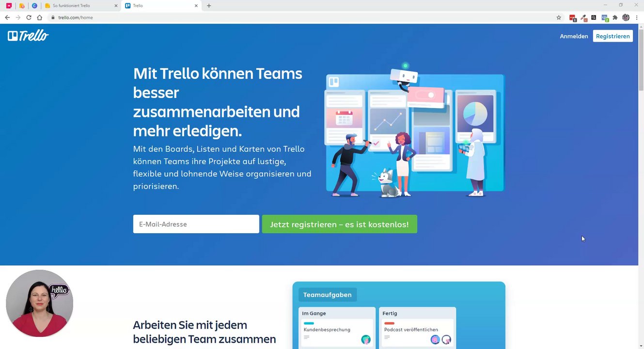
Task: Open the browser home page icon
Action: [x=40, y=17]
